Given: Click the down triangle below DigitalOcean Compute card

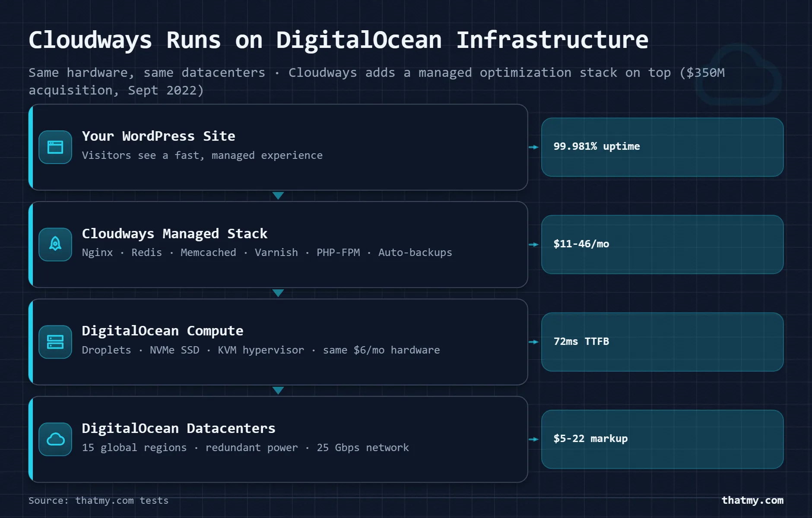Looking at the screenshot, I should click(x=278, y=390).
